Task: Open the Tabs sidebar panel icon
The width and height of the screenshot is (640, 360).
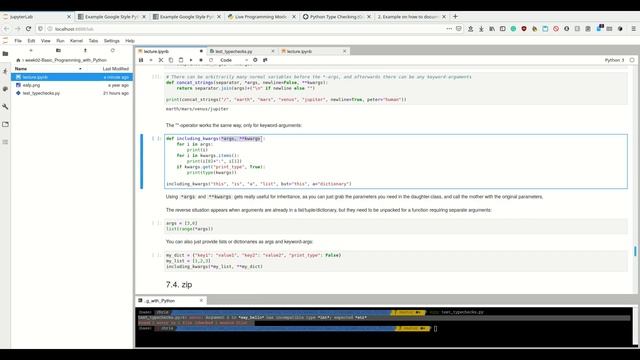Action: (5, 124)
